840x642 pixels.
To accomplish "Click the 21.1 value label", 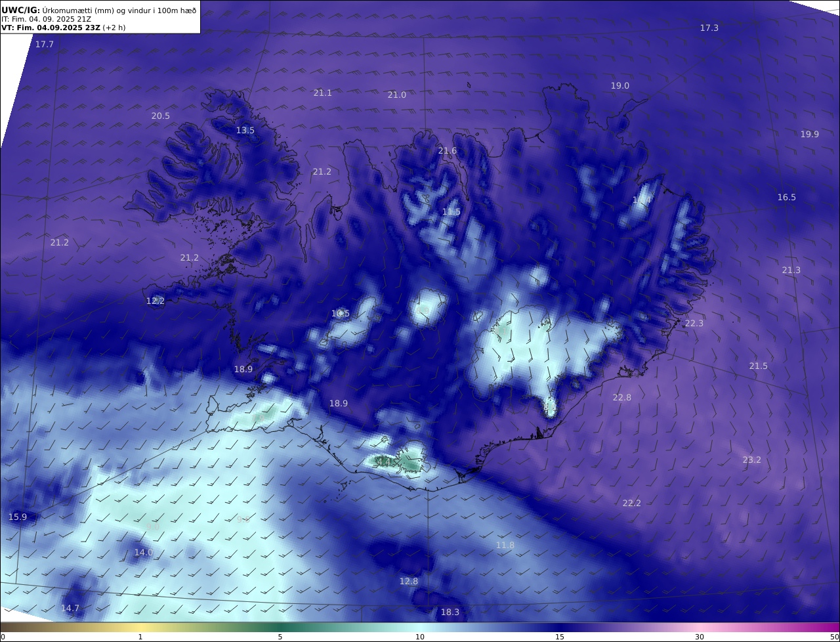I will (322, 93).
